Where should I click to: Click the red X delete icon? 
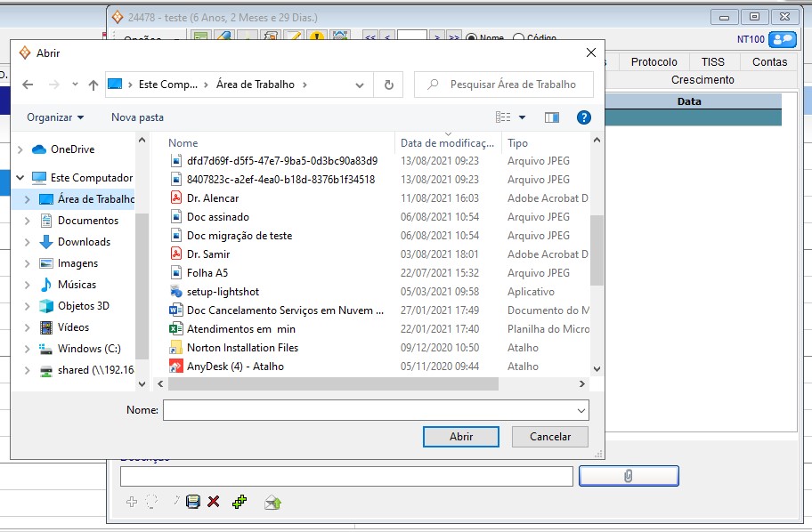(214, 503)
